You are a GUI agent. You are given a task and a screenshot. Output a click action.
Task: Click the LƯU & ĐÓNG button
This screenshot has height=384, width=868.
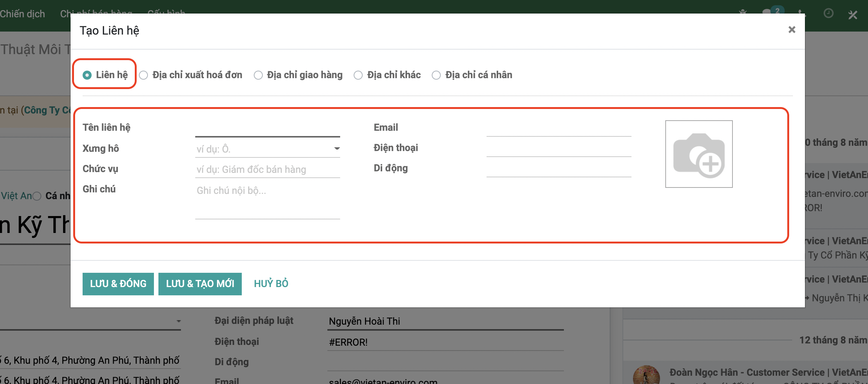(118, 284)
